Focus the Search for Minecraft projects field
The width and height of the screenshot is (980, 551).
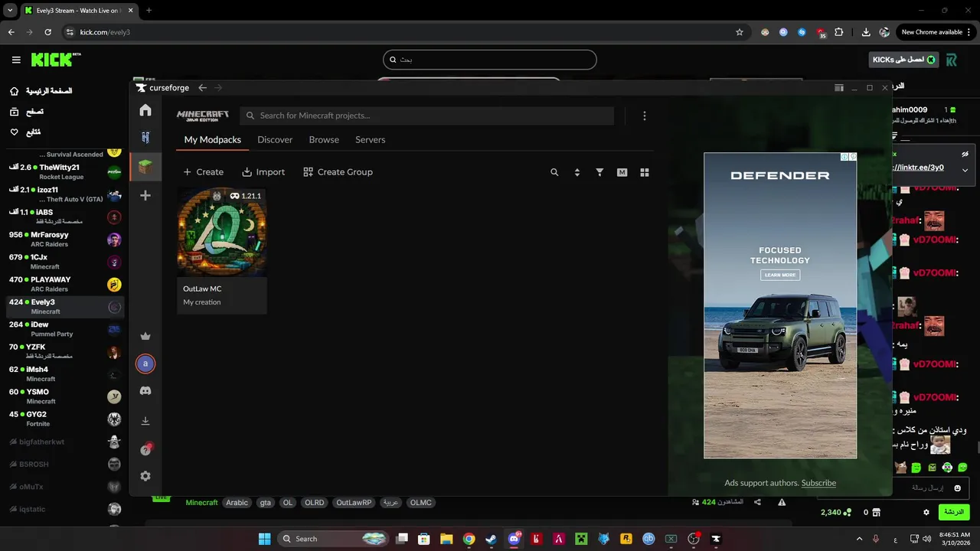click(x=426, y=116)
